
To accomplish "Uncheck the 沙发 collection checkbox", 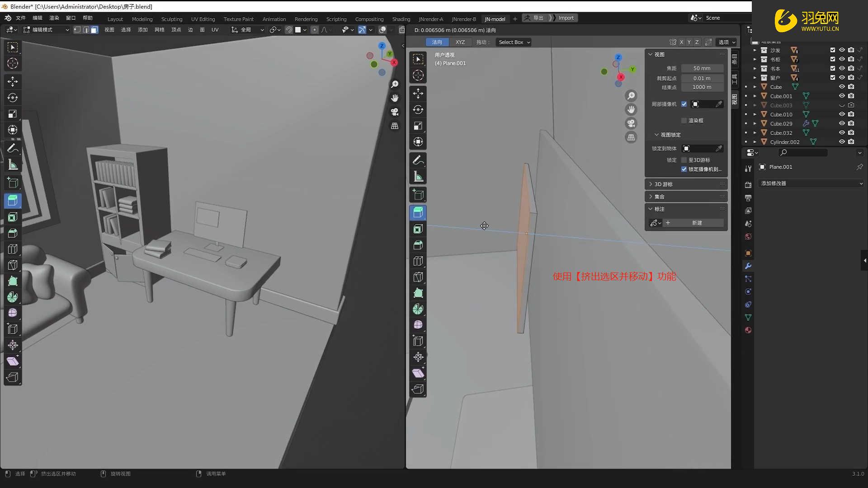I will [832, 50].
